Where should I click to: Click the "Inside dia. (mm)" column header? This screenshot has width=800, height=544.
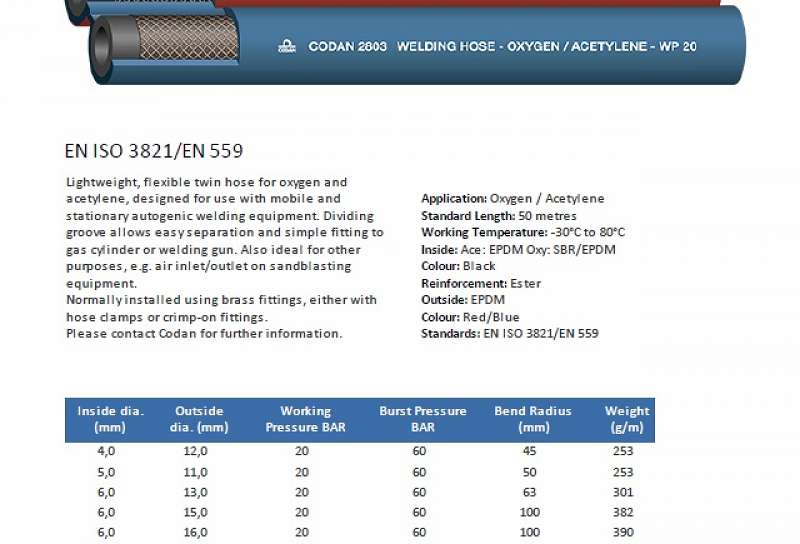(x=110, y=419)
